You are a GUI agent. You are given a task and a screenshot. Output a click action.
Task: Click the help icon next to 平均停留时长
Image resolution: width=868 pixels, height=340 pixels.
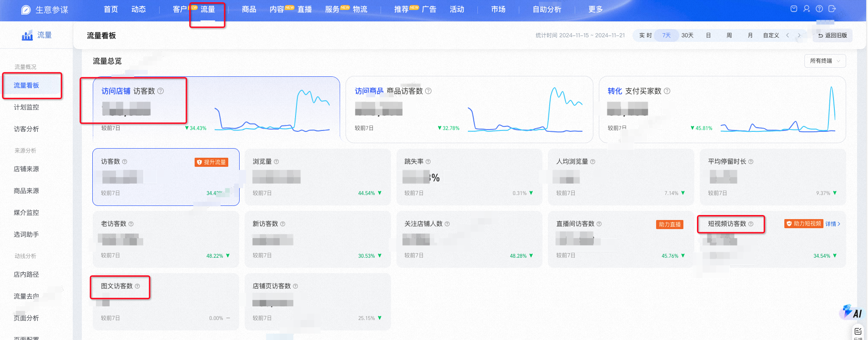tap(751, 162)
